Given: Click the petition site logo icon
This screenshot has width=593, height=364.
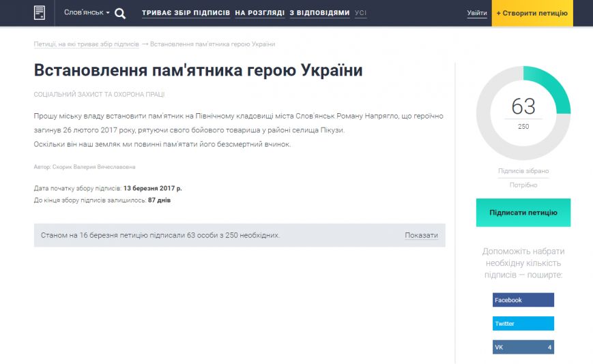Looking at the screenshot, I should click(40, 13).
